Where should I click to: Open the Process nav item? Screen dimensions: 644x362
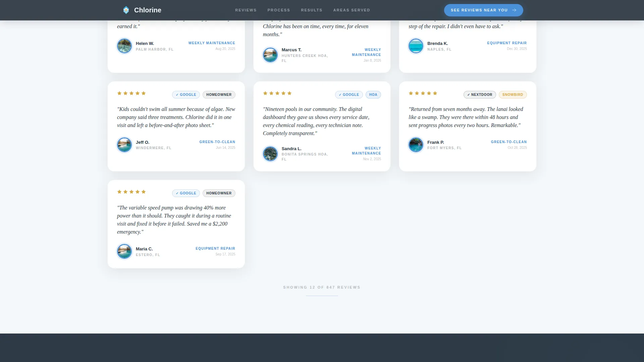[279, 10]
